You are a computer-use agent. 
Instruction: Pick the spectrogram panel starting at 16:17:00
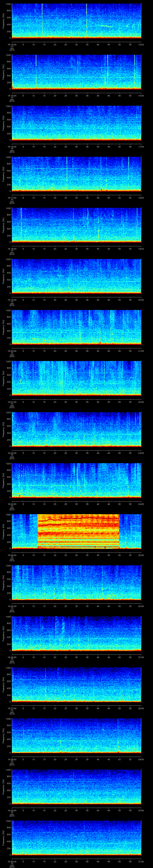point(76,174)
